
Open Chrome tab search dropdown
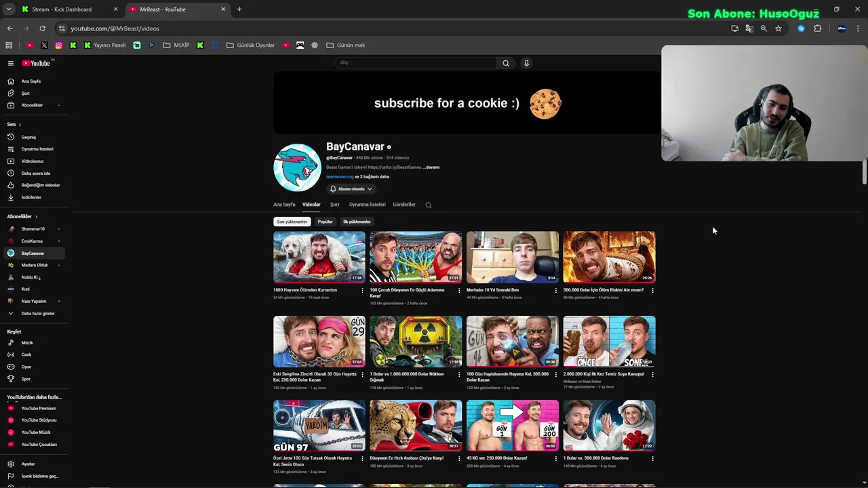point(9,9)
